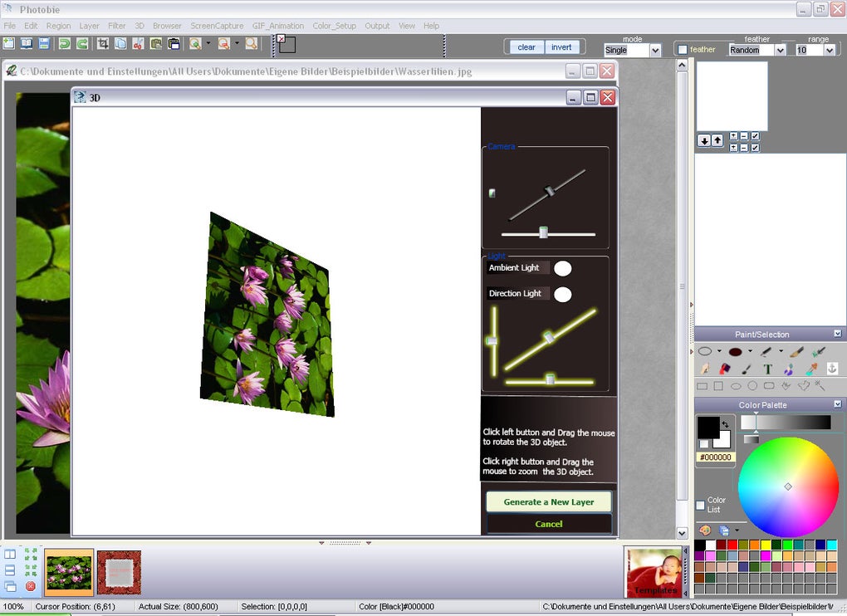Toggle the feather checkbox

point(683,49)
